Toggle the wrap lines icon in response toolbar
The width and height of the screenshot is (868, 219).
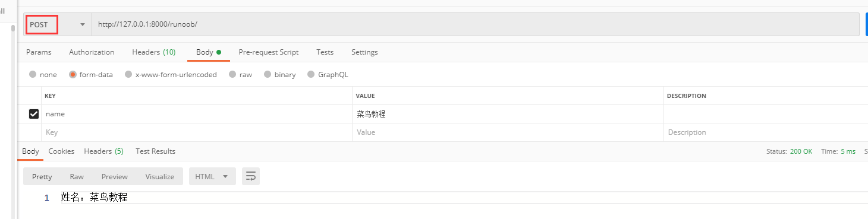click(251, 176)
